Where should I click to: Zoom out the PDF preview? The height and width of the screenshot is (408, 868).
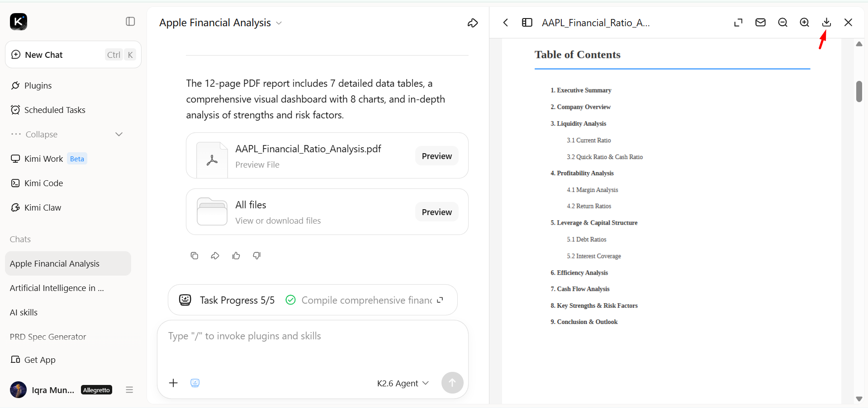783,23
